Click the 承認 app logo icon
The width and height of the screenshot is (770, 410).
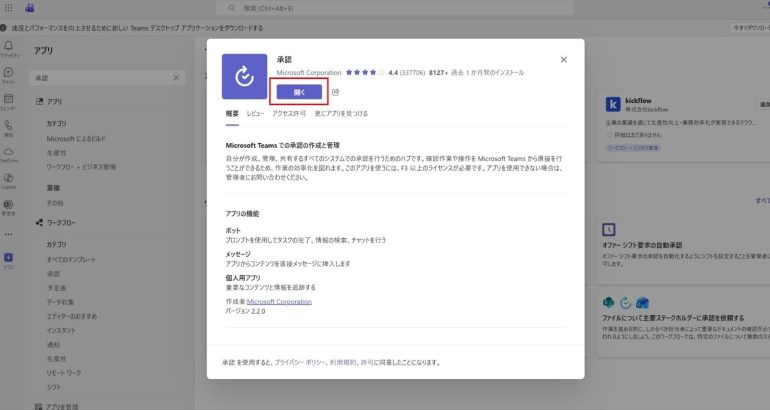tap(244, 77)
